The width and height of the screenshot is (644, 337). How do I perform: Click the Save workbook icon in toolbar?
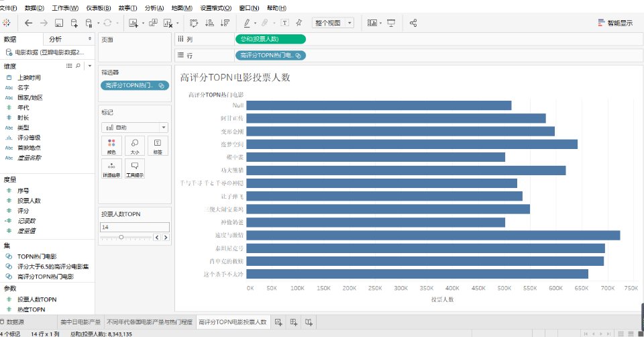tap(58, 23)
